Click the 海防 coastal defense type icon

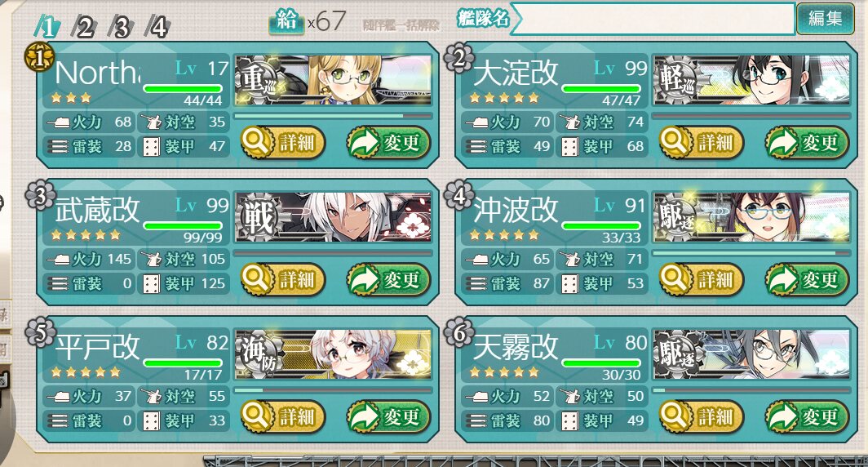[258, 354]
